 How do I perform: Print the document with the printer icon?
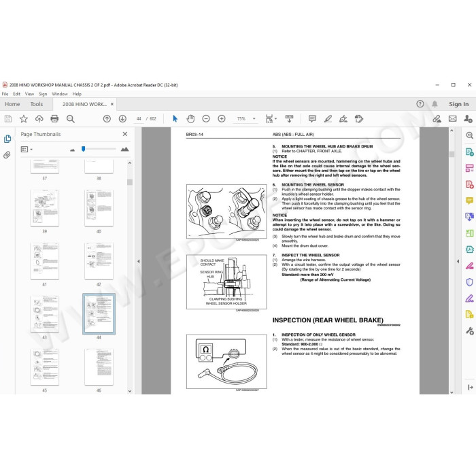[54, 119]
